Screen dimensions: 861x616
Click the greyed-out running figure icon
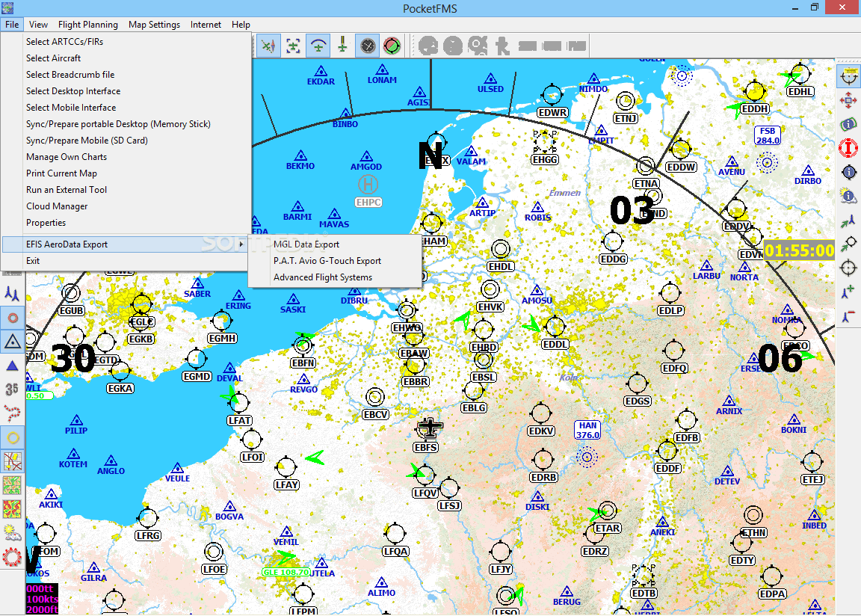point(502,46)
